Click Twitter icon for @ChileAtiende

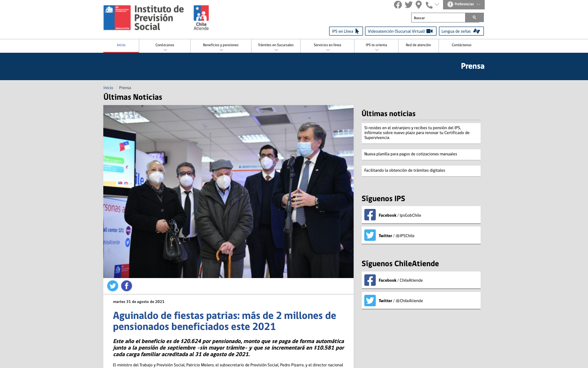(370, 301)
